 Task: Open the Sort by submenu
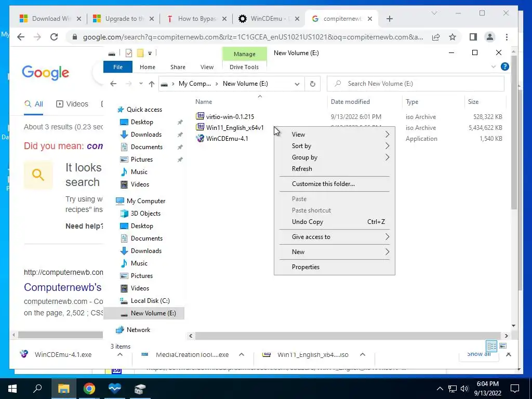pos(334,146)
